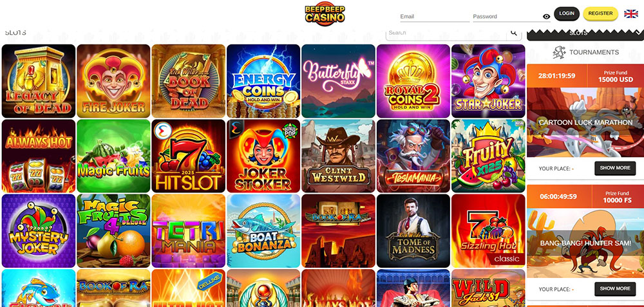Open the Boat Bonanza slot
Screen dimensions: 644x307
point(263,230)
